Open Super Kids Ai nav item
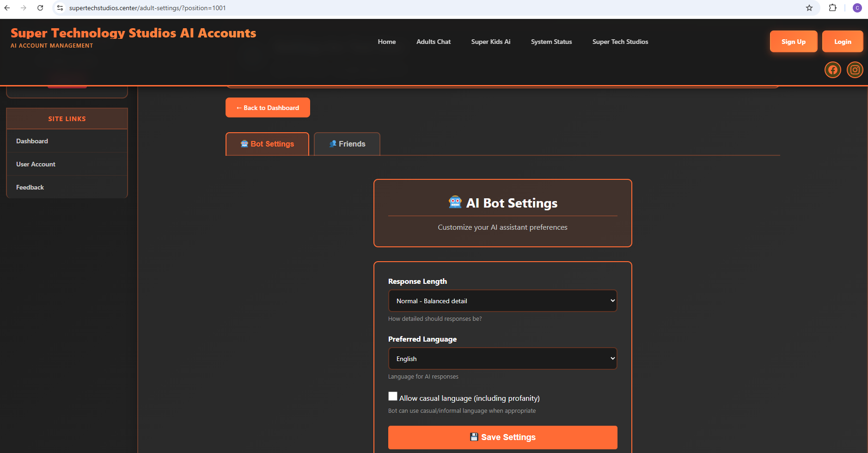 coord(491,42)
